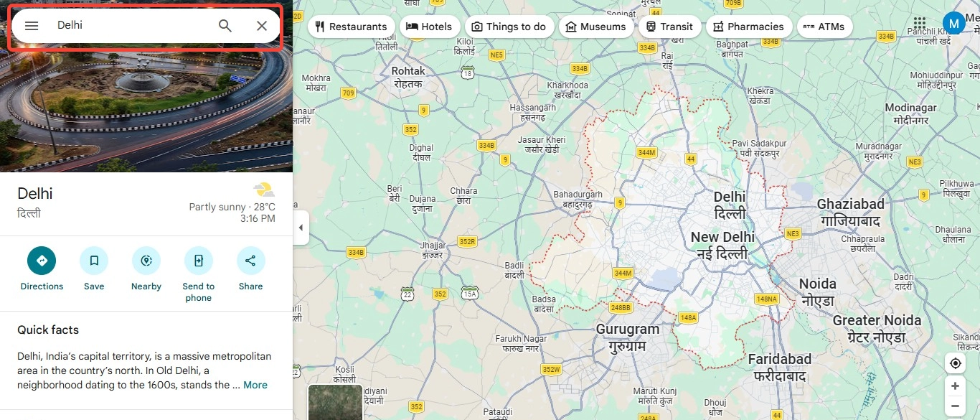The width and height of the screenshot is (980, 420).
Task: Click the Modinagar map label
Action: pyautogui.click(x=911, y=113)
